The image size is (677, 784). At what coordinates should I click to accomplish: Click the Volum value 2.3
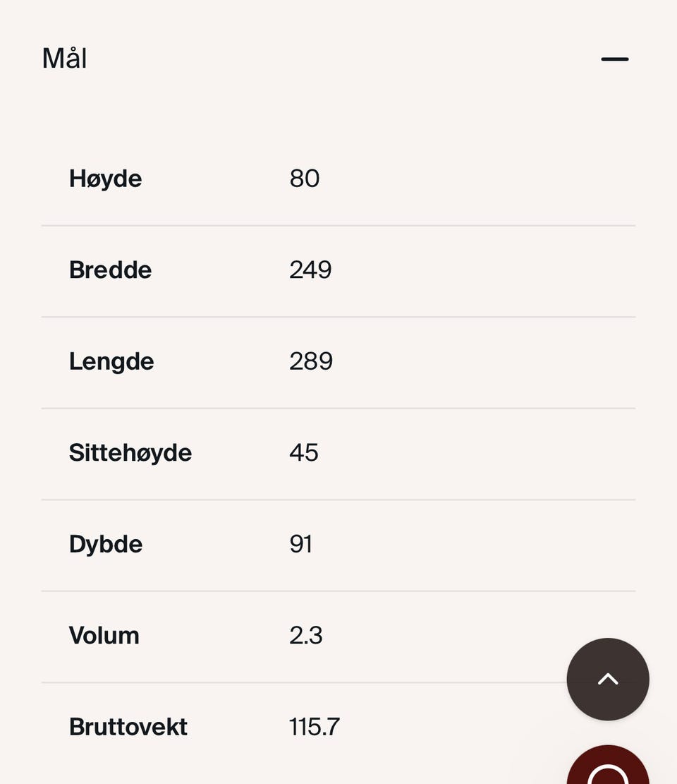click(306, 636)
